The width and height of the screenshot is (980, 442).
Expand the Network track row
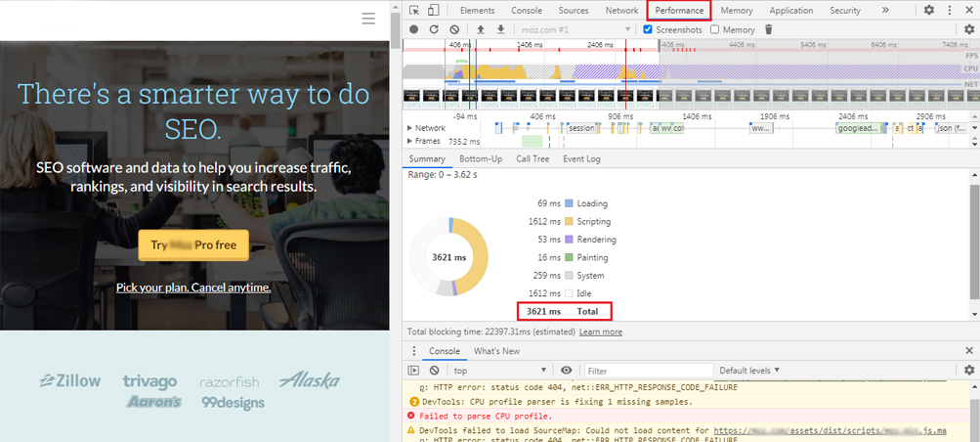tap(410, 128)
